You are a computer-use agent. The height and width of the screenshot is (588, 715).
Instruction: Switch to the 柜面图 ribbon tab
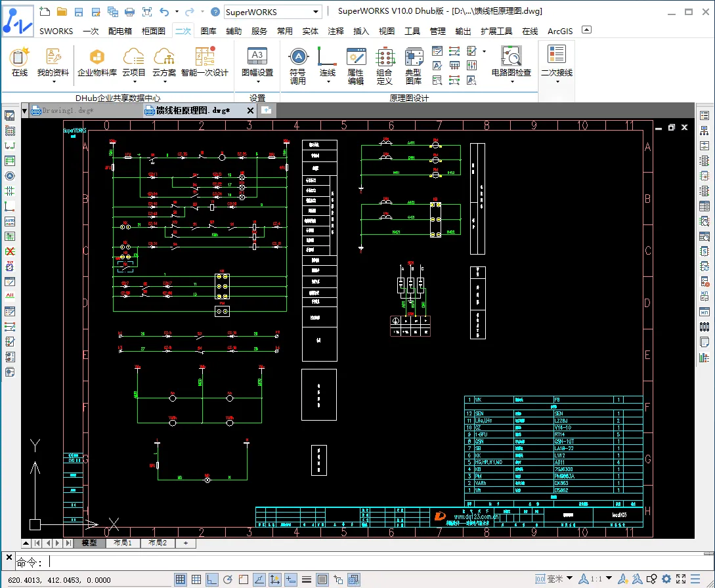pos(154,31)
